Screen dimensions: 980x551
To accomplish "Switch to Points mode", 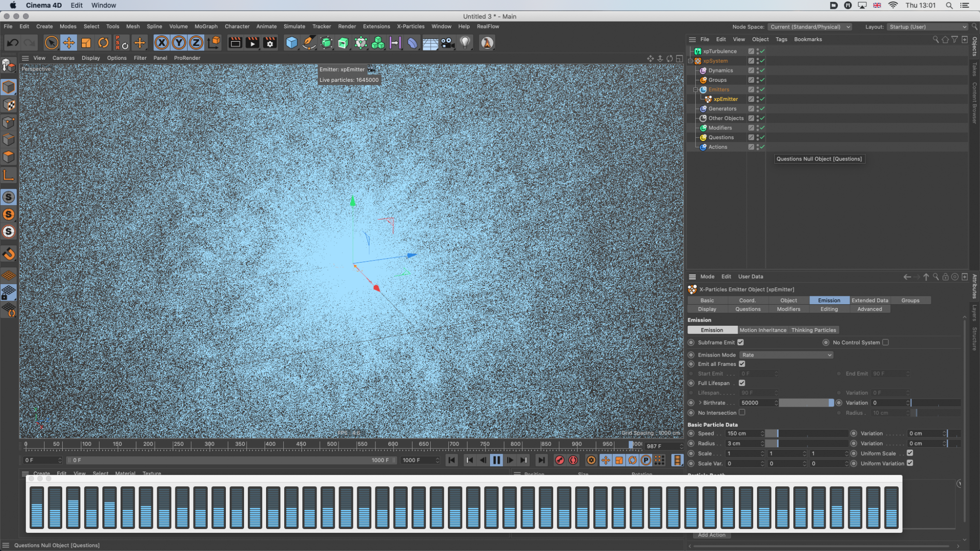I will [x=9, y=122].
